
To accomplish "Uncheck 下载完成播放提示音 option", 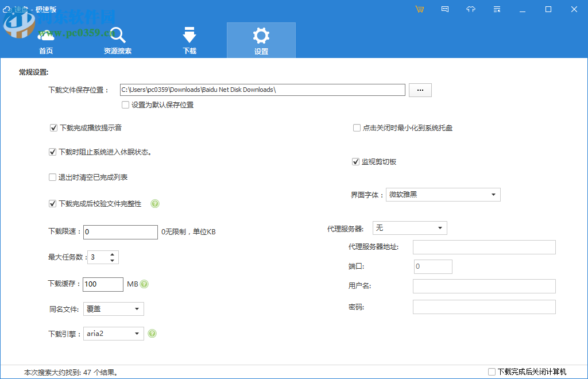I will (x=54, y=128).
